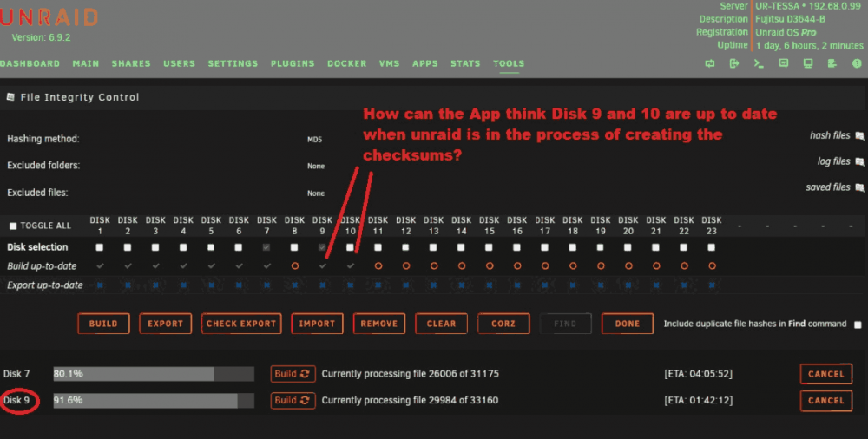Click the CORZ button

[x=503, y=324]
